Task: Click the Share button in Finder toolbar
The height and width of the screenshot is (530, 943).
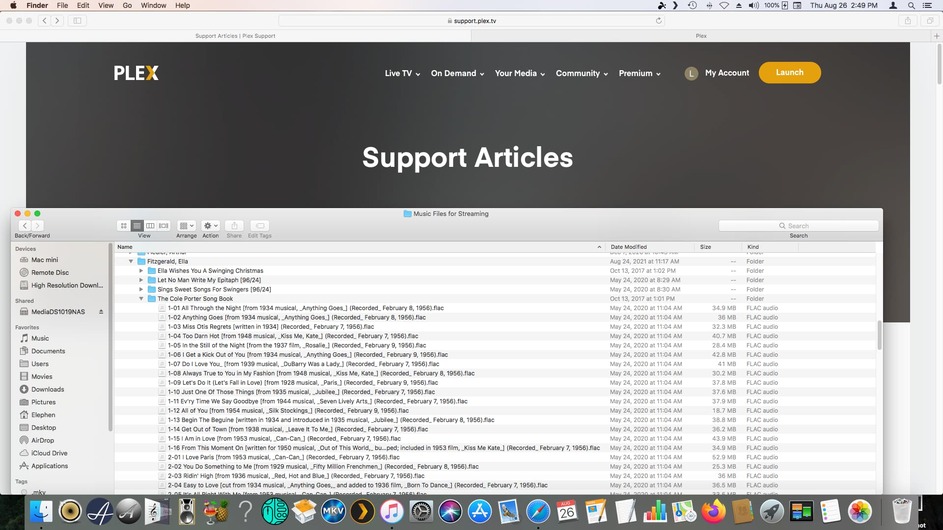Action: [234, 226]
